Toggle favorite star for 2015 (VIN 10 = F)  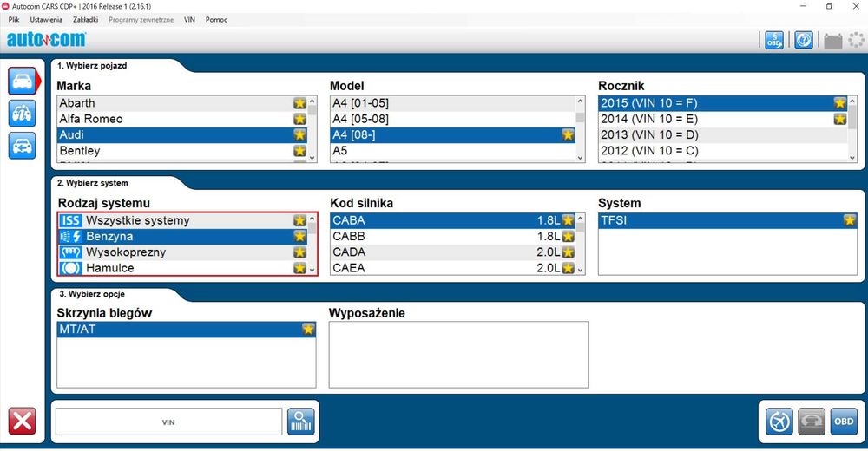(839, 103)
